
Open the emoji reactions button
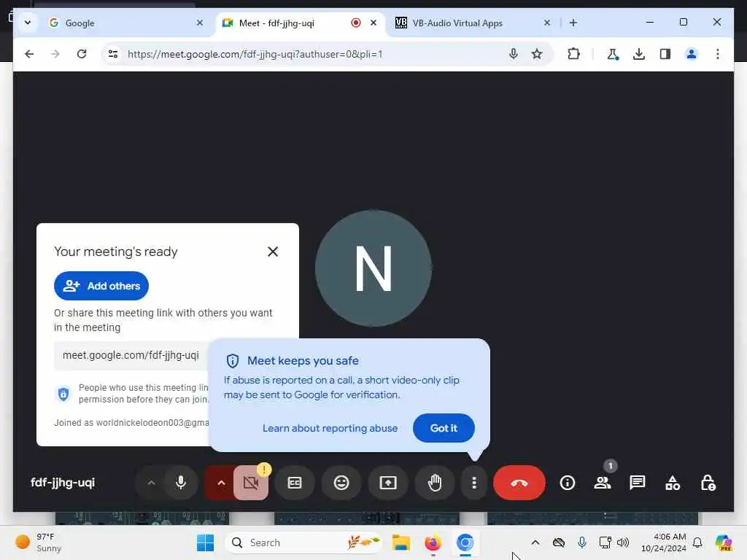(x=341, y=483)
